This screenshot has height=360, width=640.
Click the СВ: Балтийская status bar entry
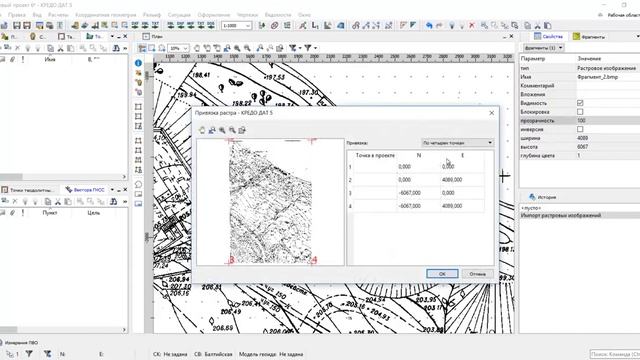[x=213, y=354]
